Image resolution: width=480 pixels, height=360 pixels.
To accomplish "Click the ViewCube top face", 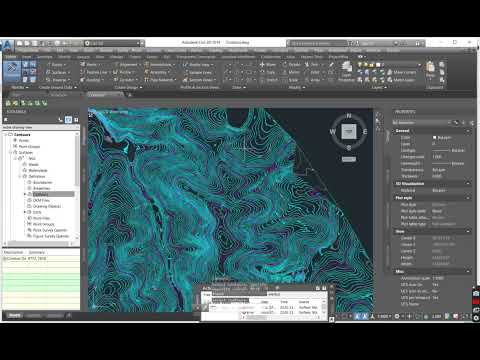I will tap(349, 132).
